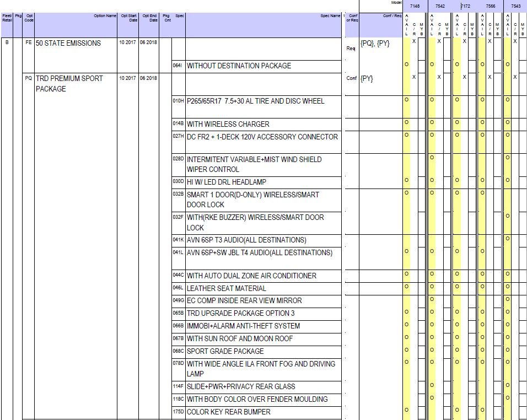Screen dimensions: 527x420
Task: Select 'LEATHER SEAT MATERIAL' spec name
Action: tap(226, 288)
